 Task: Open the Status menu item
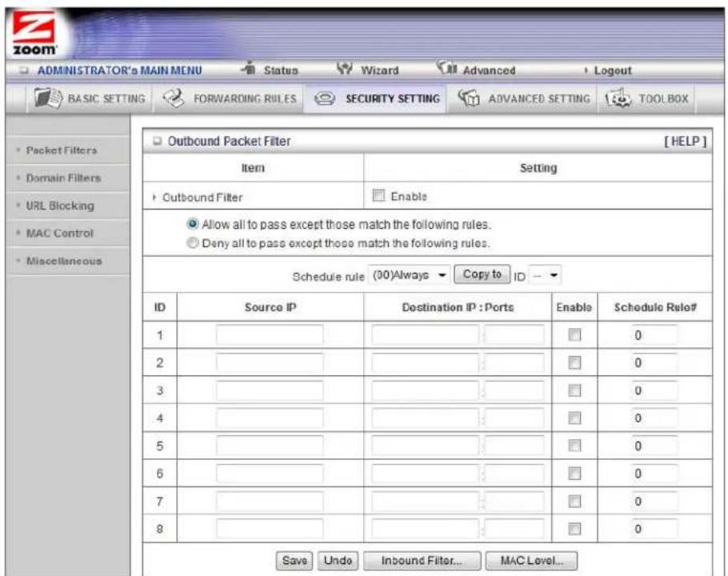pyautogui.click(x=281, y=70)
